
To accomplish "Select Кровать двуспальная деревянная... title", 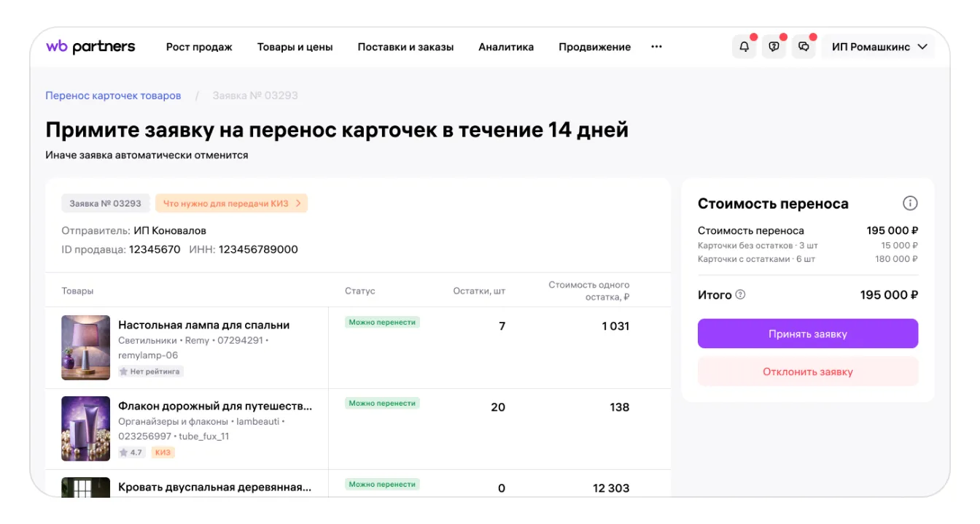I will (x=215, y=488).
